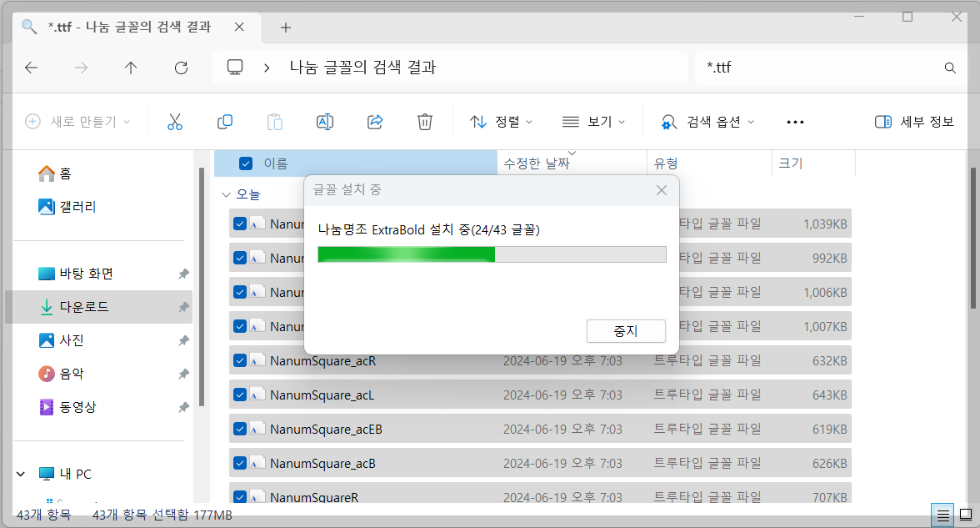Click the Paste icon
This screenshot has height=528, width=980.
point(275,122)
